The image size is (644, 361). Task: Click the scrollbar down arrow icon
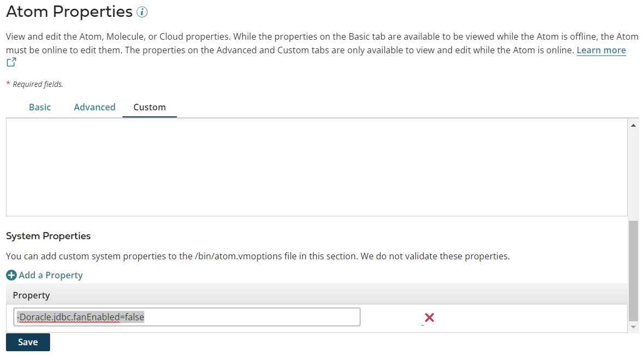coord(634,328)
